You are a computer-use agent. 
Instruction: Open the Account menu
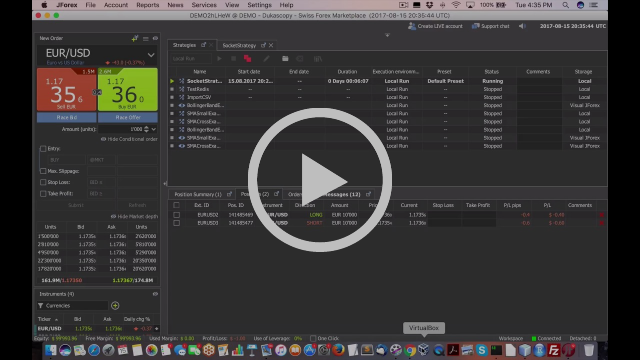click(116, 5)
